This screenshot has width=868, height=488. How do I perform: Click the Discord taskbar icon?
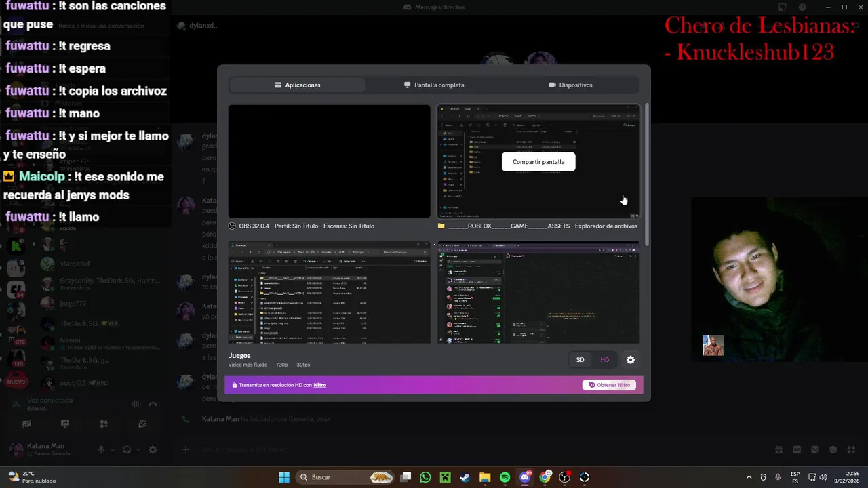click(x=525, y=477)
